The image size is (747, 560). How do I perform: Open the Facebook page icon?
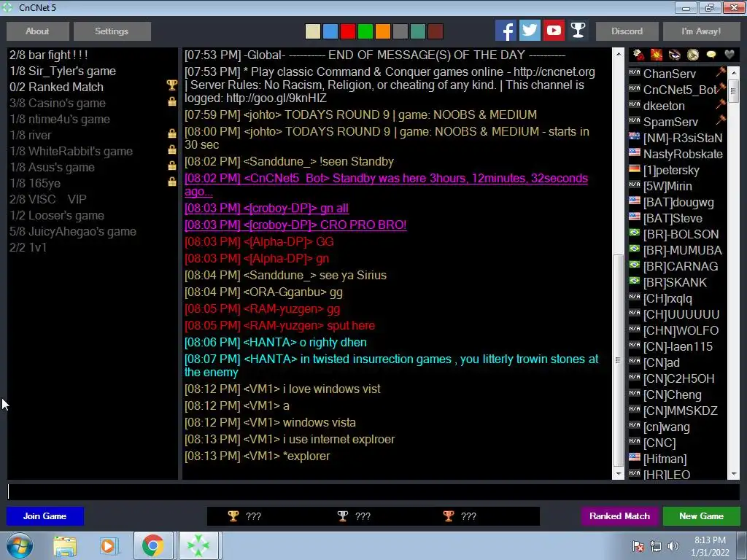coord(506,31)
